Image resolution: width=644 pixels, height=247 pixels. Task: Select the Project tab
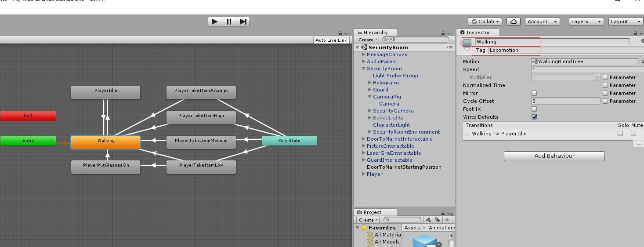pyautogui.click(x=372, y=212)
